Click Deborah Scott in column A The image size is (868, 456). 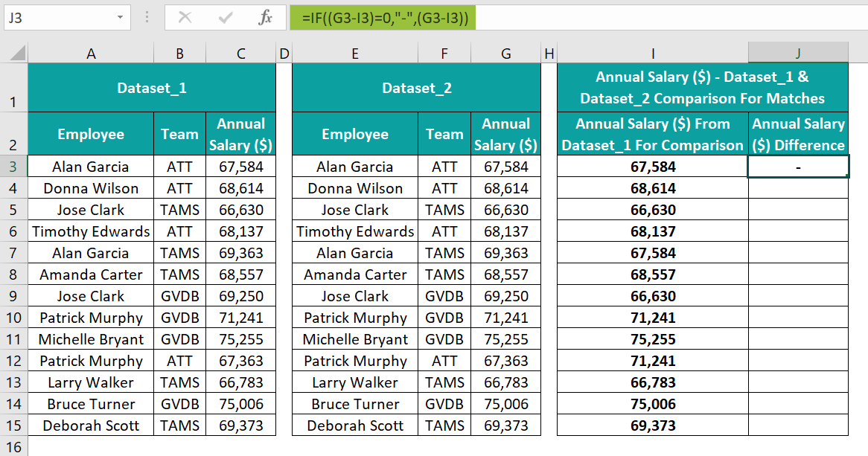91,426
